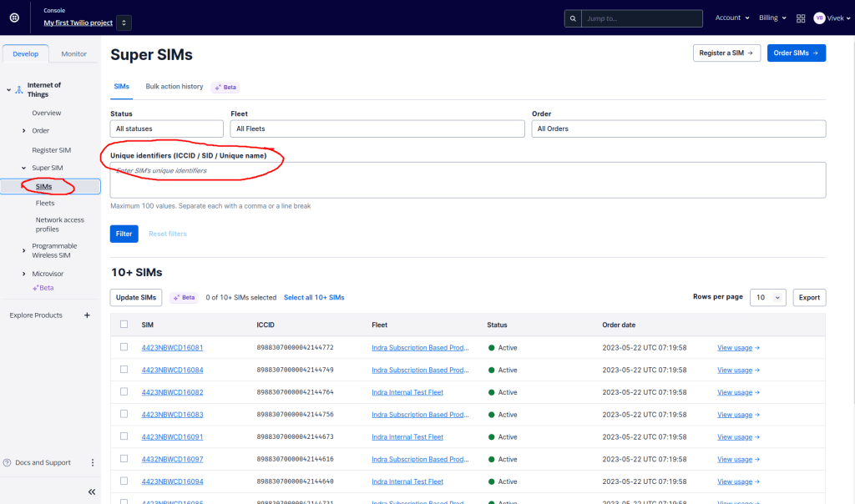
Task: Open the products grid icon
Action: click(x=801, y=18)
